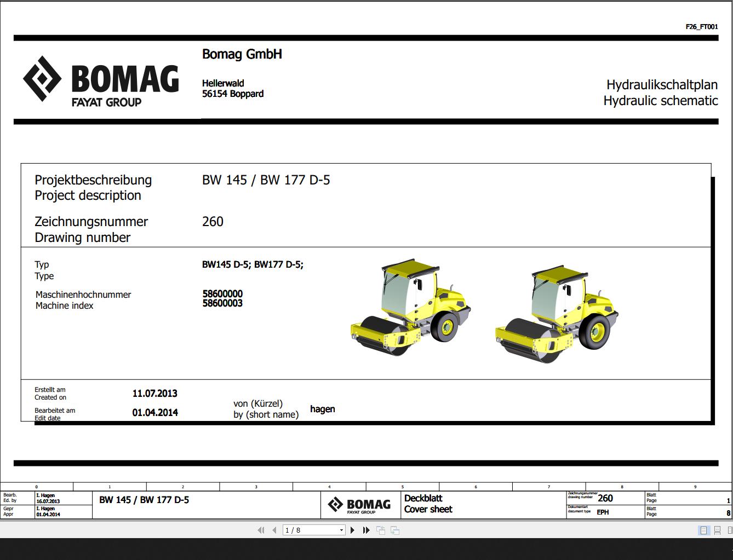The width and height of the screenshot is (733, 560).
Task: Click machine index '58600000'
Action: click(222, 294)
